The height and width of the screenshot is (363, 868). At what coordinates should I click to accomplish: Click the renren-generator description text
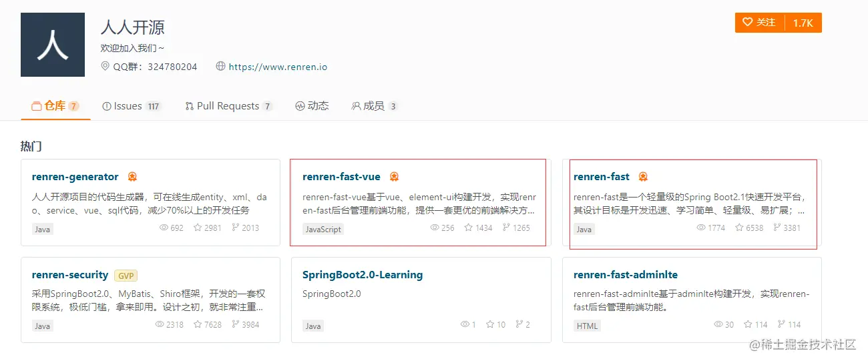(x=150, y=204)
